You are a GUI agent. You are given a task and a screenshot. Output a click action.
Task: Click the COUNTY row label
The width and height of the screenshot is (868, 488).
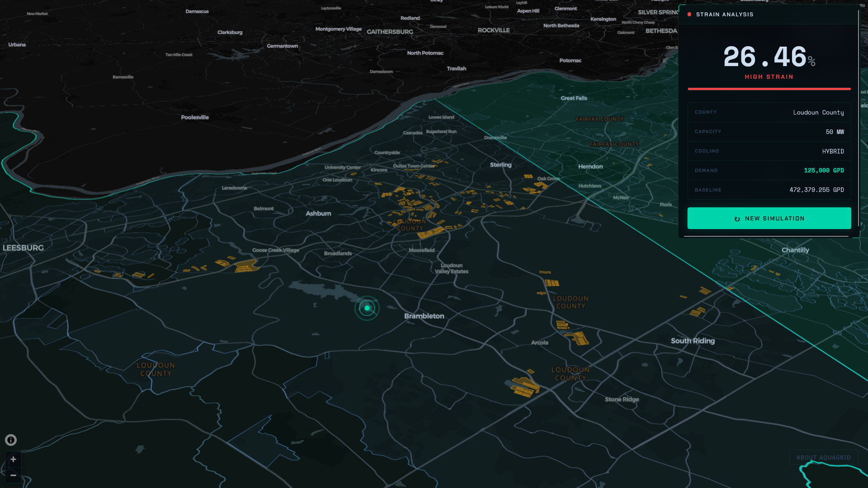point(706,112)
